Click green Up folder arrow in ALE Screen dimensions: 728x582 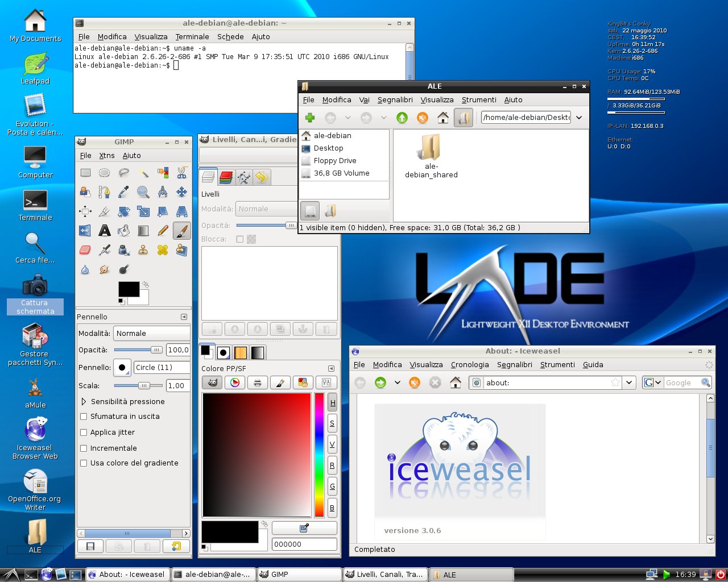click(x=402, y=118)
